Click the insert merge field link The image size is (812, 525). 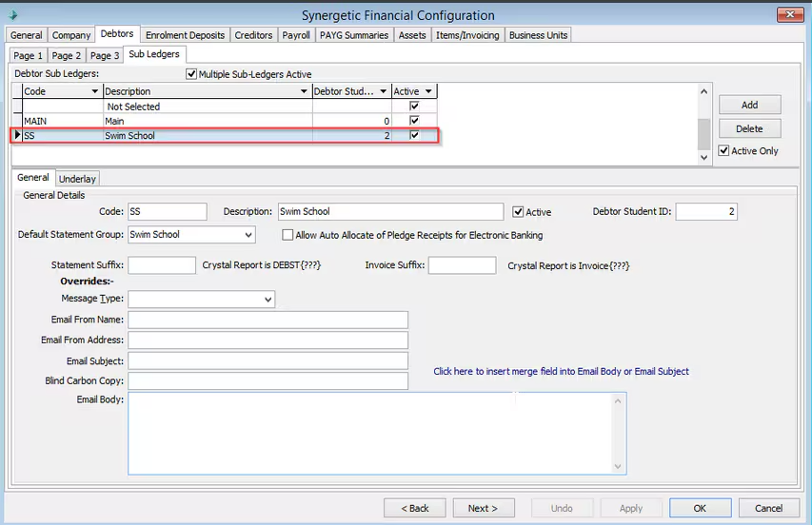coord(561,371)
